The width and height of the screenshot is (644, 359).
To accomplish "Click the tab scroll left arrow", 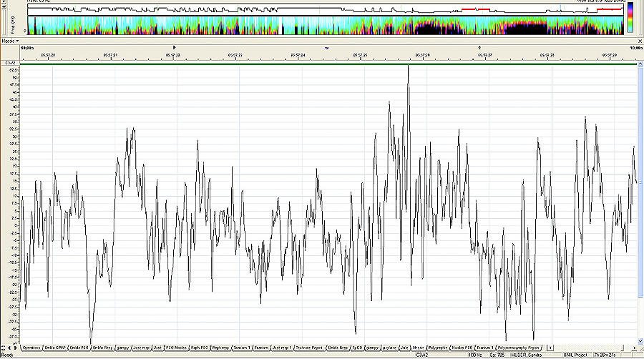I will coord(10,348).
